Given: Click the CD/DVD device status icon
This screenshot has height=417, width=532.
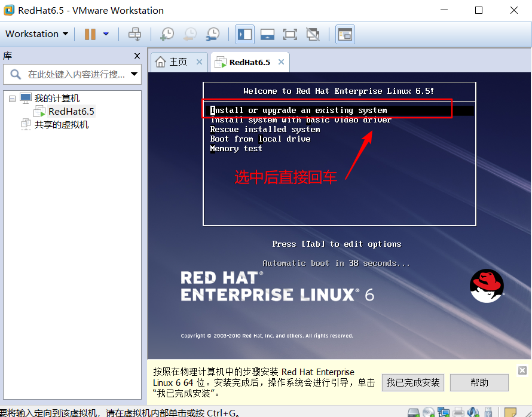Looking at the screenshot, I should (x=428, y=412).
